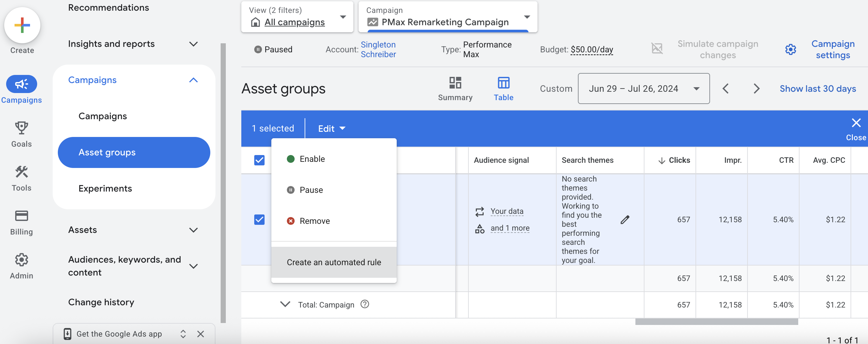Close the selection bar
This screenshot has width=868, height=344.
(x=856, y=129)
